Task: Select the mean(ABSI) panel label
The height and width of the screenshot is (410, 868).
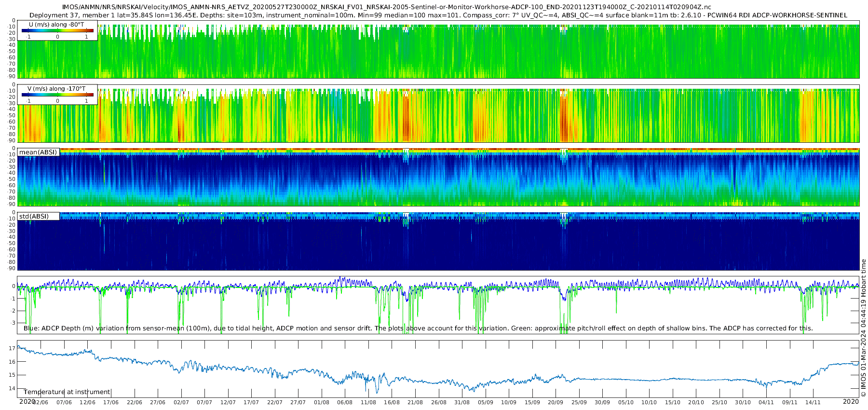Action: [38, 152]
